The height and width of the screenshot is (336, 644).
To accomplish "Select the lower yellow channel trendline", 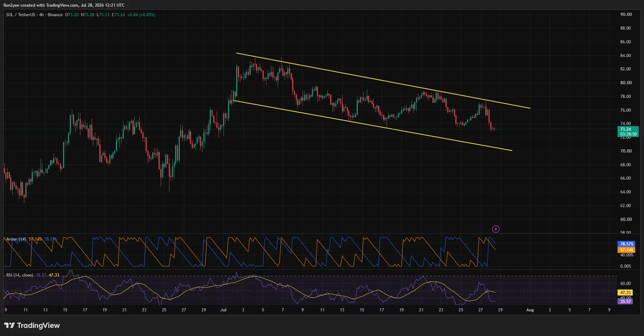I will (x=372, y=126).
